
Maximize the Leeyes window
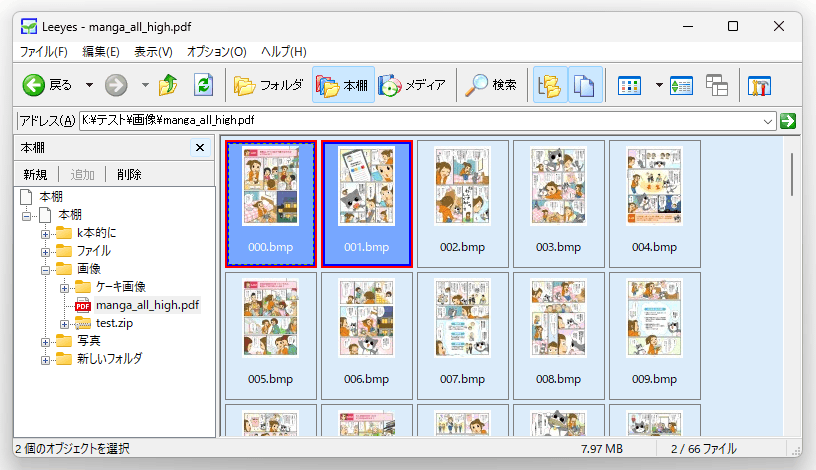click(x=733, y=26)
